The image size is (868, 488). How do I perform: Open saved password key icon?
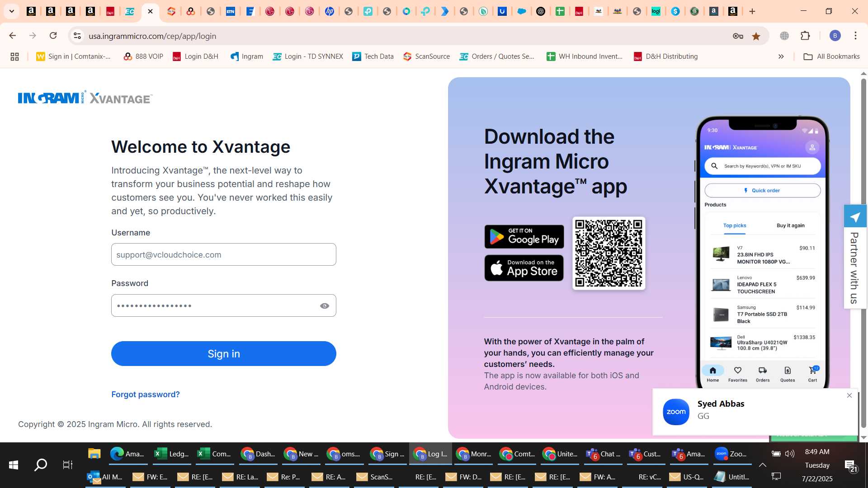738,36
